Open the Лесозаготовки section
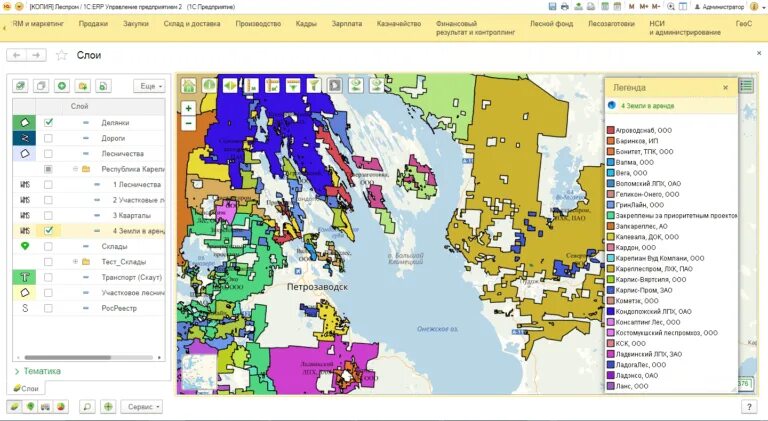The image size is (768, 421). (x=611, y=23)
